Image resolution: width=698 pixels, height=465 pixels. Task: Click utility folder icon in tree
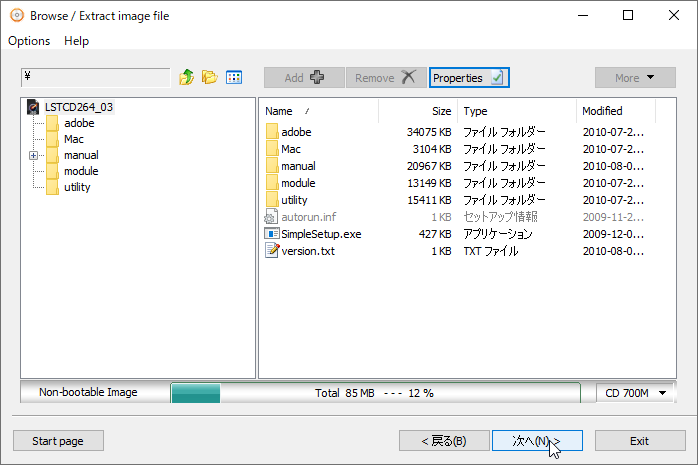52,187
